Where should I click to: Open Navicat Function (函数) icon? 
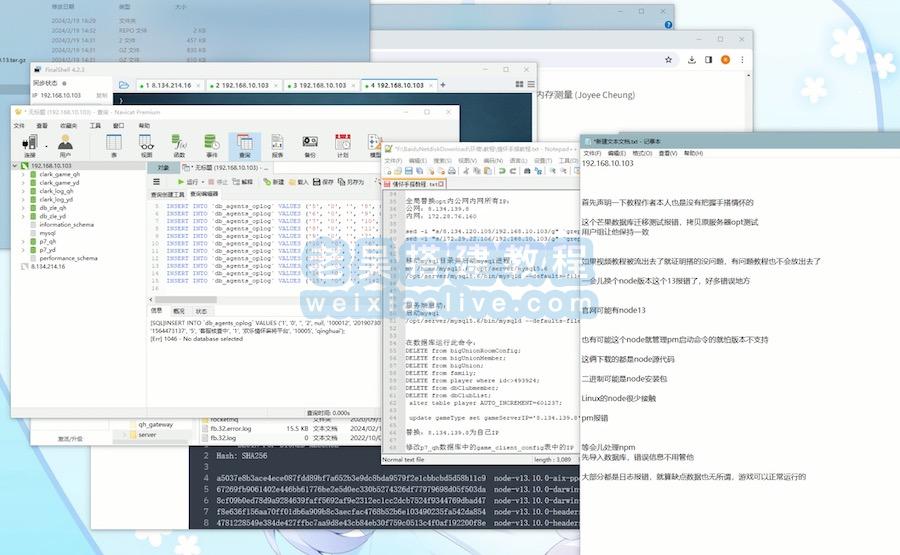click(179, 145)
